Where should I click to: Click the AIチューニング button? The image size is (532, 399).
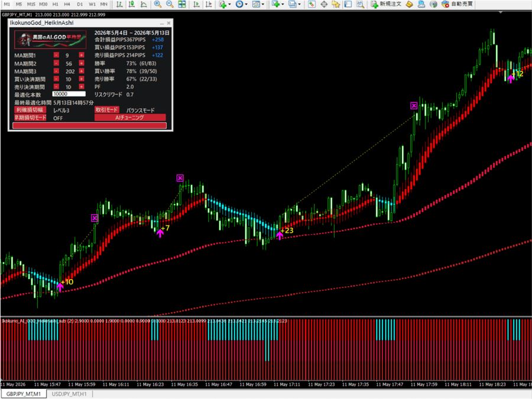pos(130,118)
